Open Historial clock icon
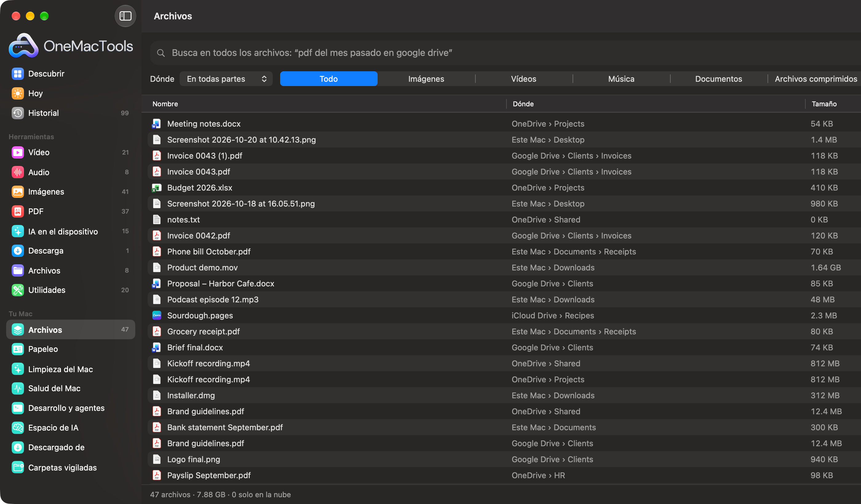Viewport: 861px width, 504px height. [x=18, y=113]
